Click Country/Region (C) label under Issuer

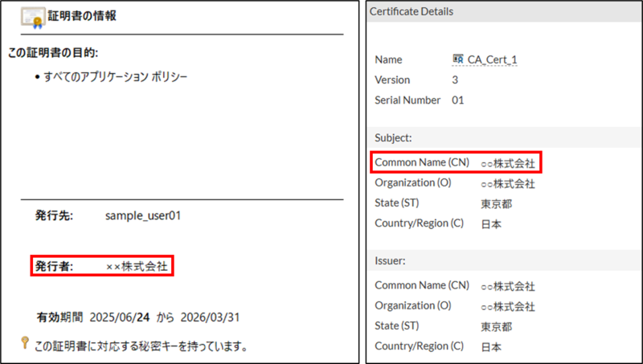click(x=419, y=346)
